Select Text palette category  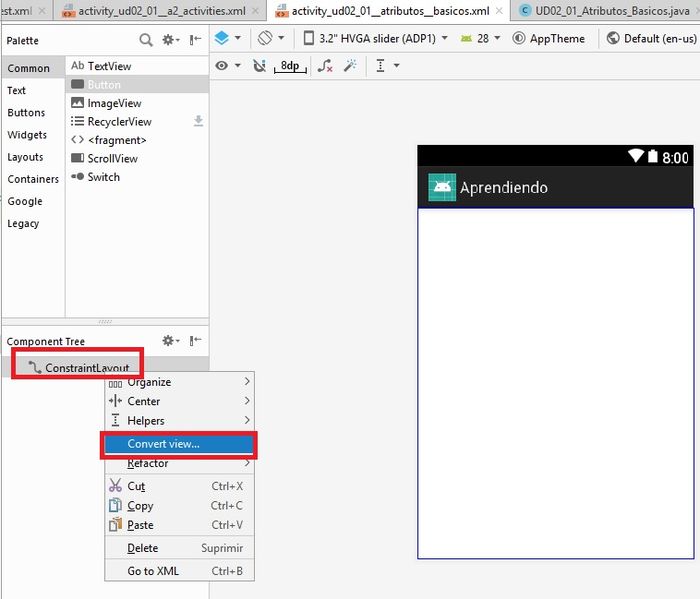(33, 91)
